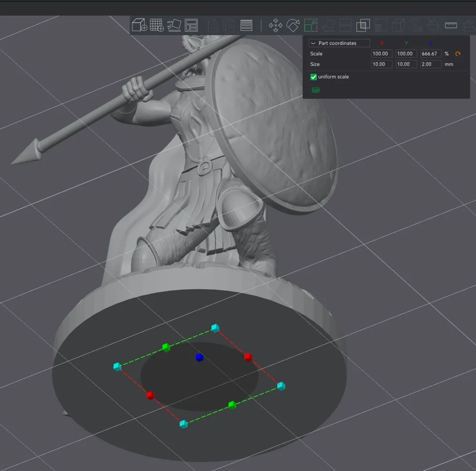
Task: Click the blue Z-axis center handle
Action: [x=199, y=357]
